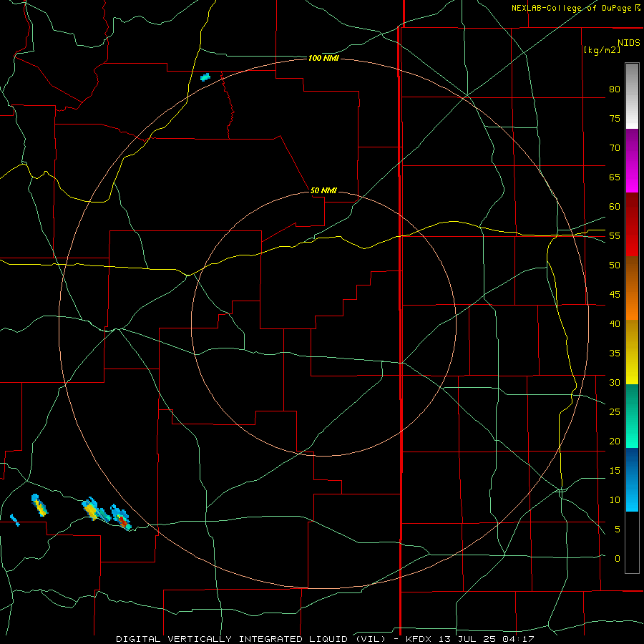The image size is (644, 644).
Task: Pick the black bottom segment of the color bar
Action: click(632, 542)
